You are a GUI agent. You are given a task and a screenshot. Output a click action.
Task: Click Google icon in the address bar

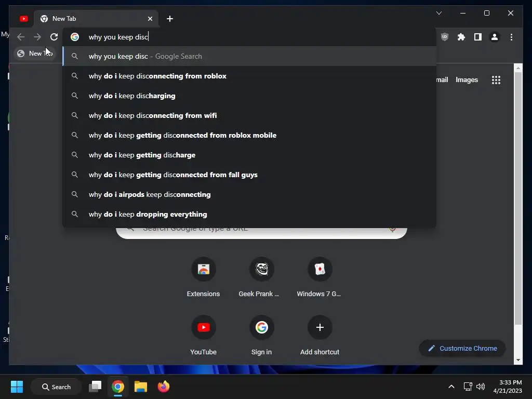coord(75,37)
